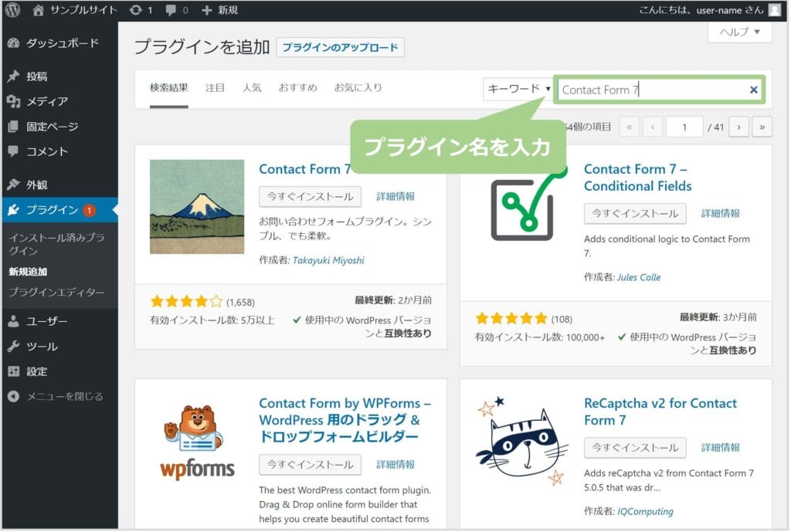Go to last page with » button

(762, 127)
